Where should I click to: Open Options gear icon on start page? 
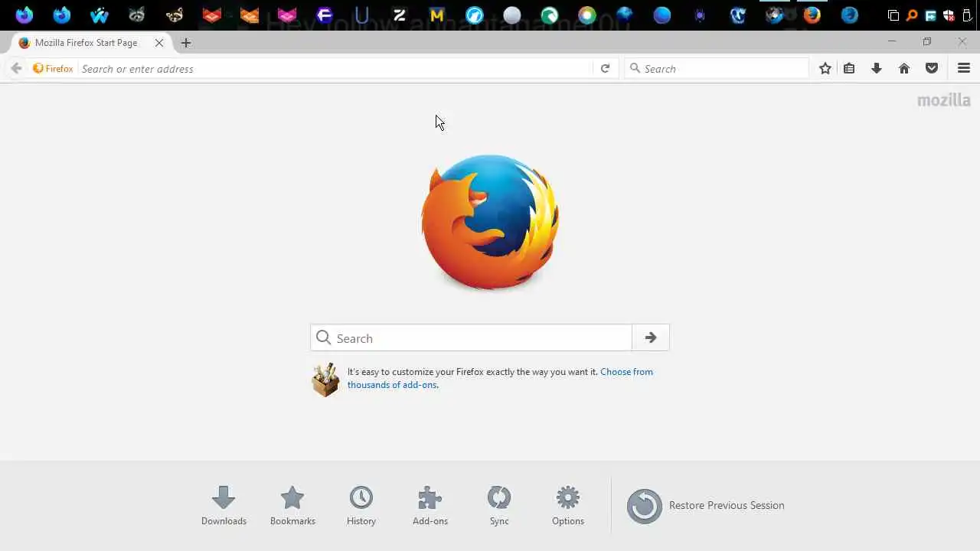pyautogui.click(x=568, y=497)
